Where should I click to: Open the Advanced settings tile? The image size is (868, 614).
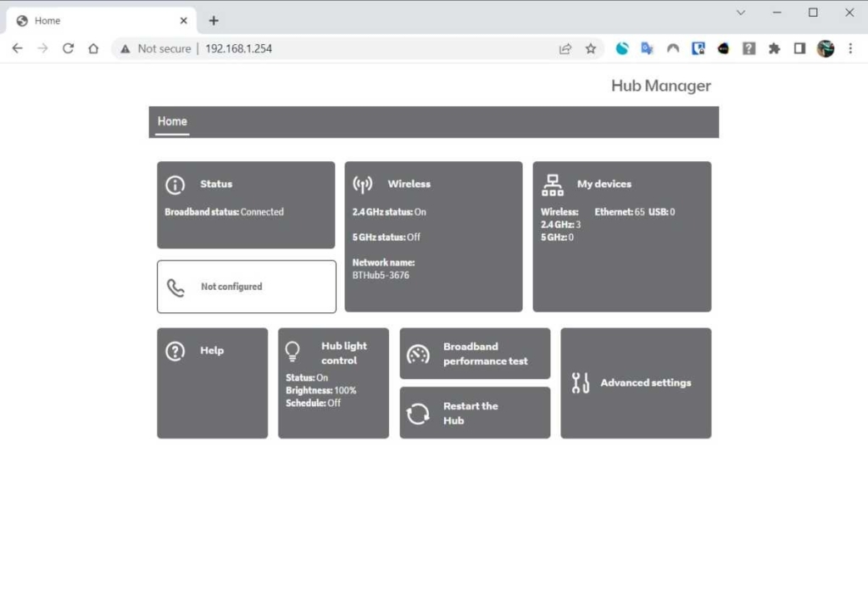(636, 383)
